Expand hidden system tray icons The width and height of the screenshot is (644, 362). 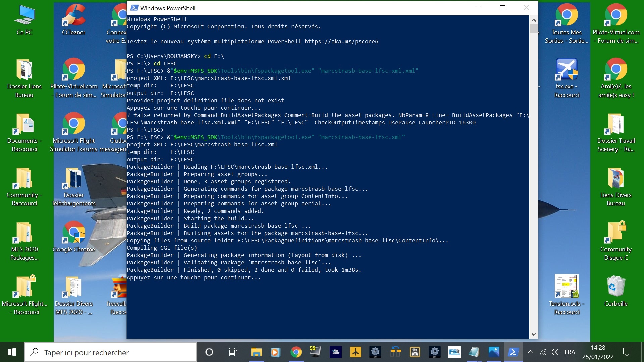click(530, 352)
